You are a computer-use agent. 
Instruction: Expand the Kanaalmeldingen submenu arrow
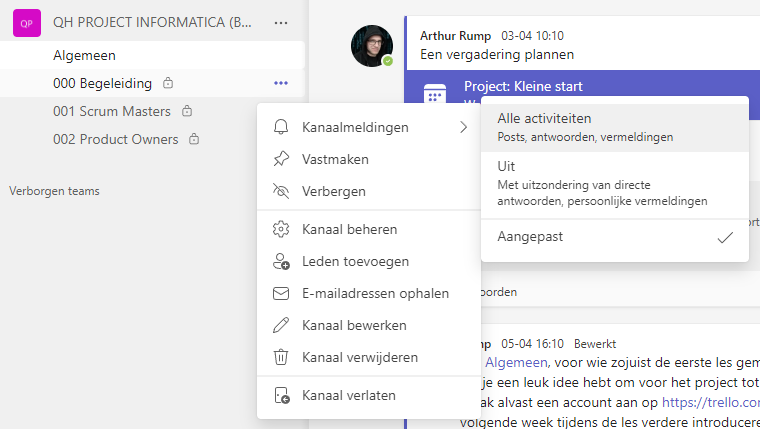point(463,127)
